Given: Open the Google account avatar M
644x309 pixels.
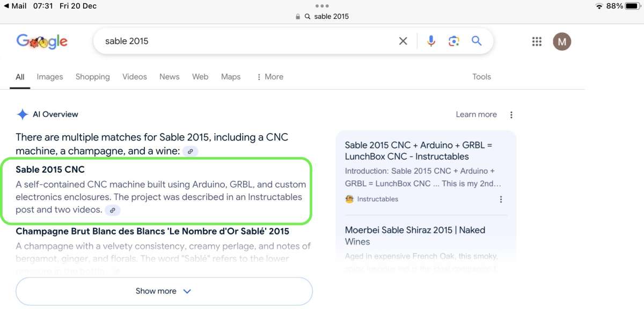Looking at the screenshot, I should click(x=562, y=41).
